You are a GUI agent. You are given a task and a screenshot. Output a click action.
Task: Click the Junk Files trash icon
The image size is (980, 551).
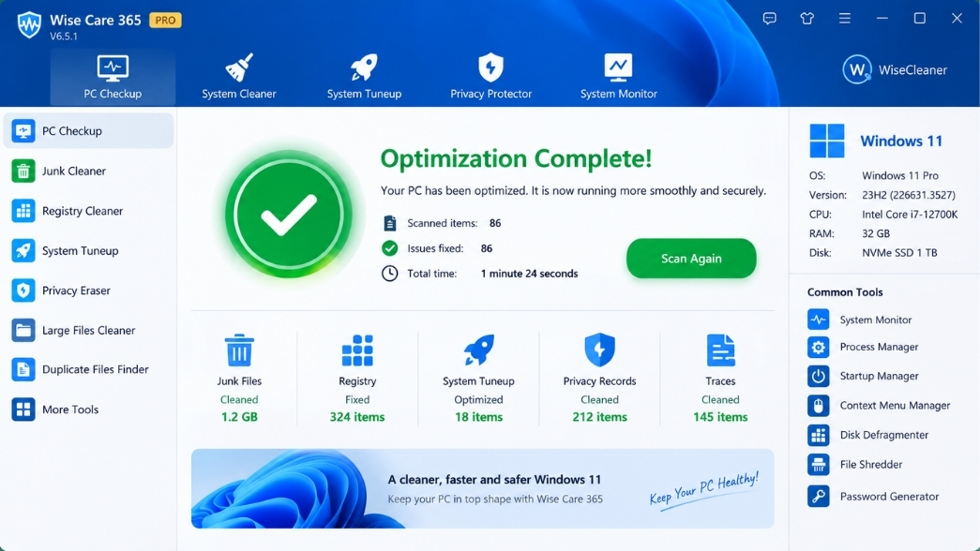pyautogui.click(x=239, y=350)
